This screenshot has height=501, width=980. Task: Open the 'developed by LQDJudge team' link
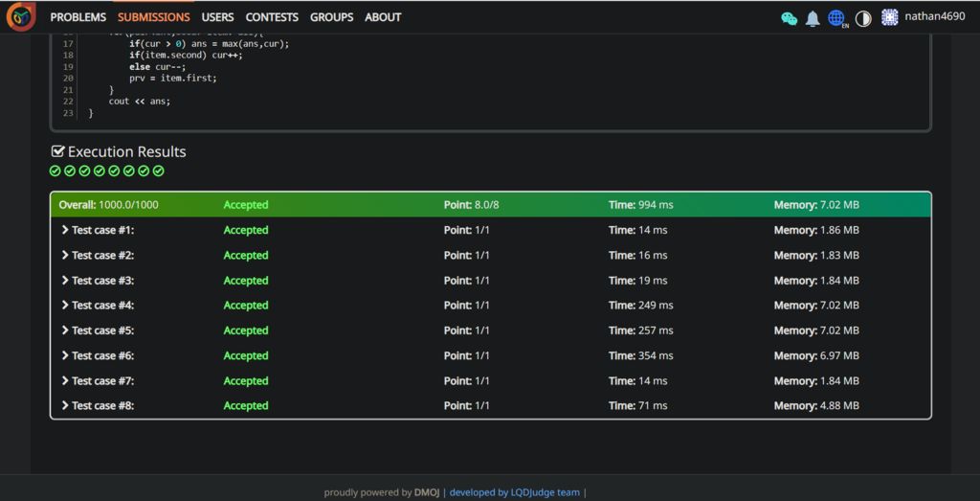[514, 492]
